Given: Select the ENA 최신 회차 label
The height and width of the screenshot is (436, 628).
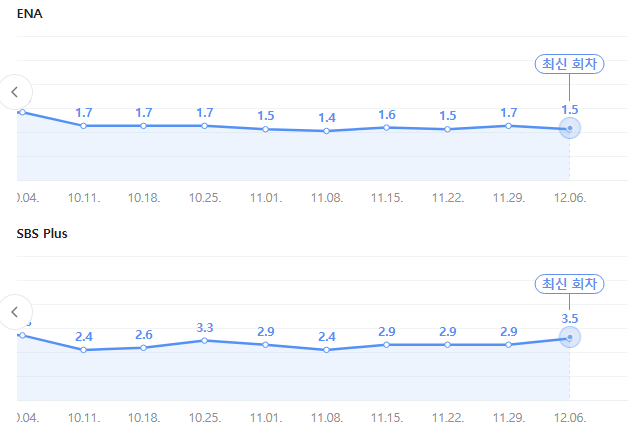Looking at the screenshot, I should (x=569, y=64).
